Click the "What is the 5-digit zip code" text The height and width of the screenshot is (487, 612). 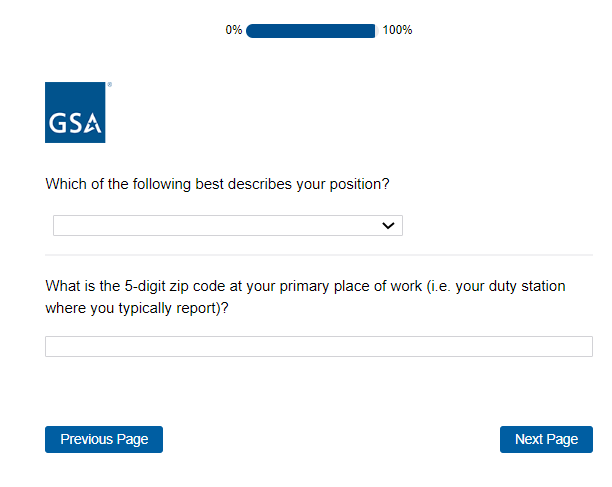[x=150, y=287]
